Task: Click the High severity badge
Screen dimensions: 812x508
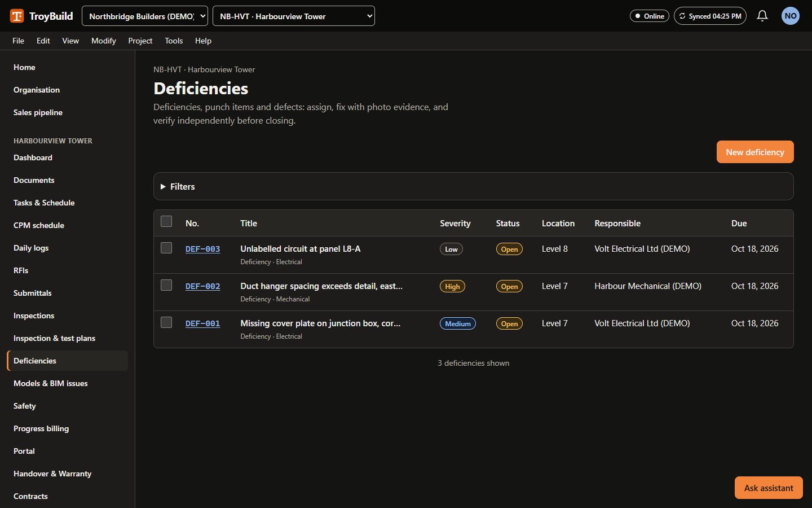Action: (x=452, y=286)
